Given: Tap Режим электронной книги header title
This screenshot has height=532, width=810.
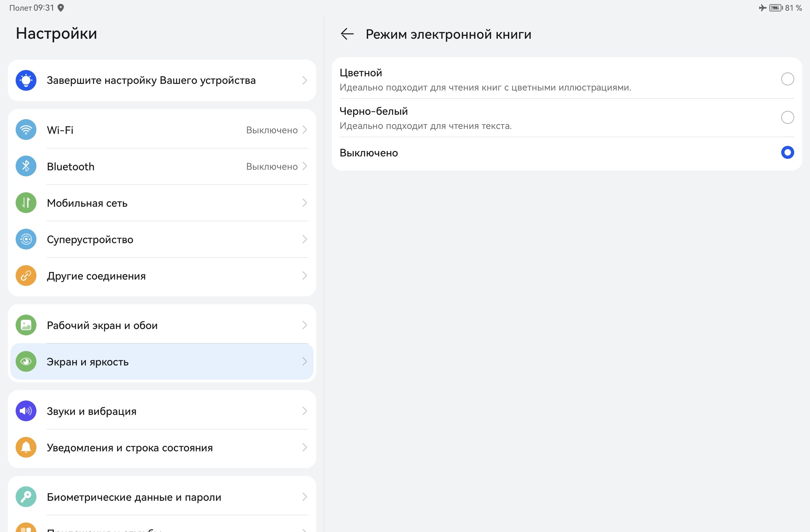Looking at the screenshot, I should coord(449,34).
